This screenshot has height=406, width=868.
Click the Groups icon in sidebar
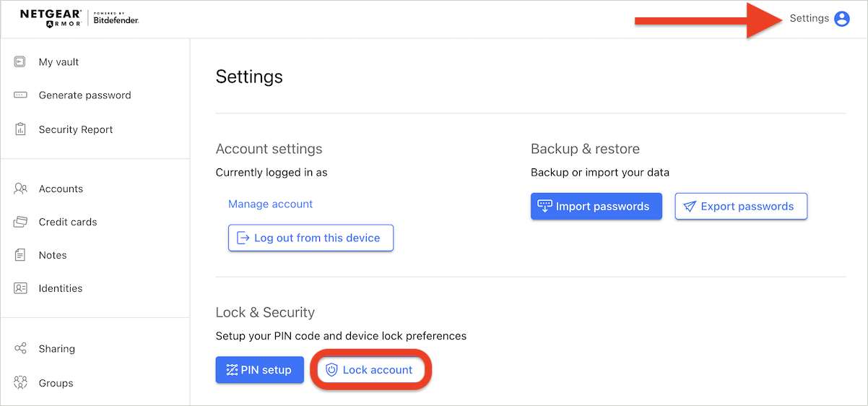(20, 383)
